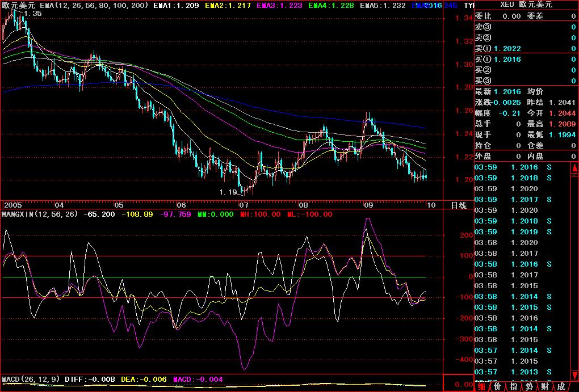579x392 pixels.
Task: Click the 09 month marker on date axis
Action: [368, 205]
